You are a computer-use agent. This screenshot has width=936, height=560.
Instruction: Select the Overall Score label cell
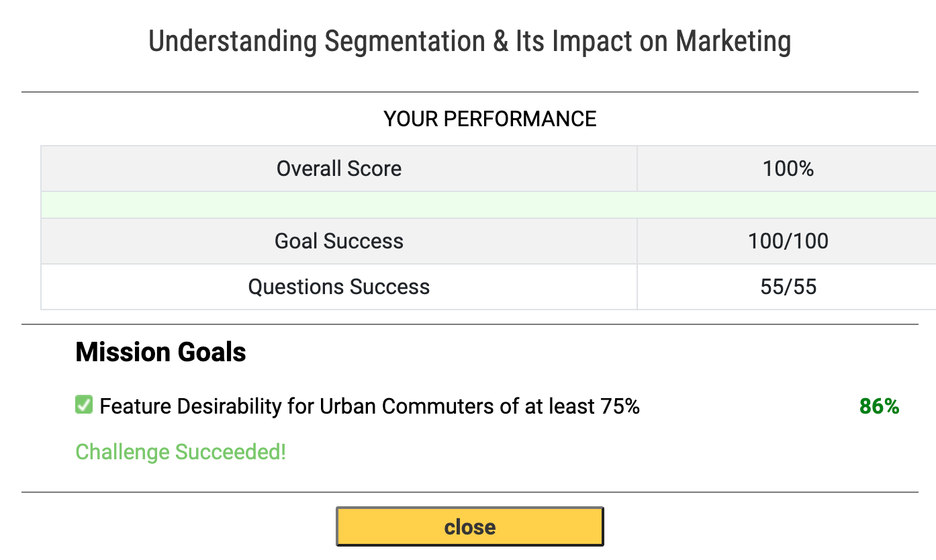click(x=339, y=169)
